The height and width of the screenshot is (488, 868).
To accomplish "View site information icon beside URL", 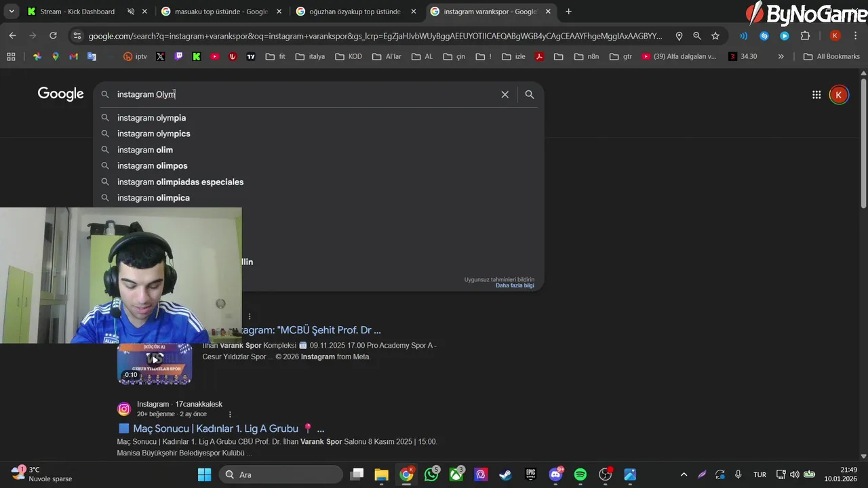I will click(x=77, y=36).
